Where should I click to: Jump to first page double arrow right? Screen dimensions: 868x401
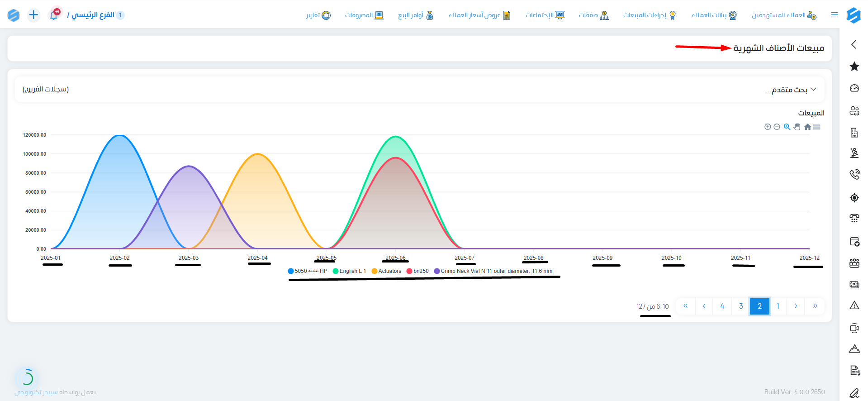point(815,306)
